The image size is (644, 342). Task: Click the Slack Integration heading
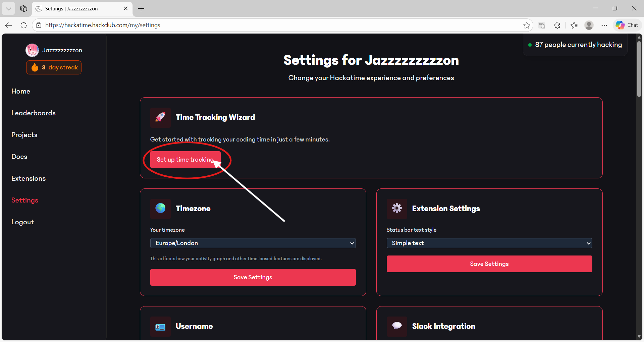[443, 327]
